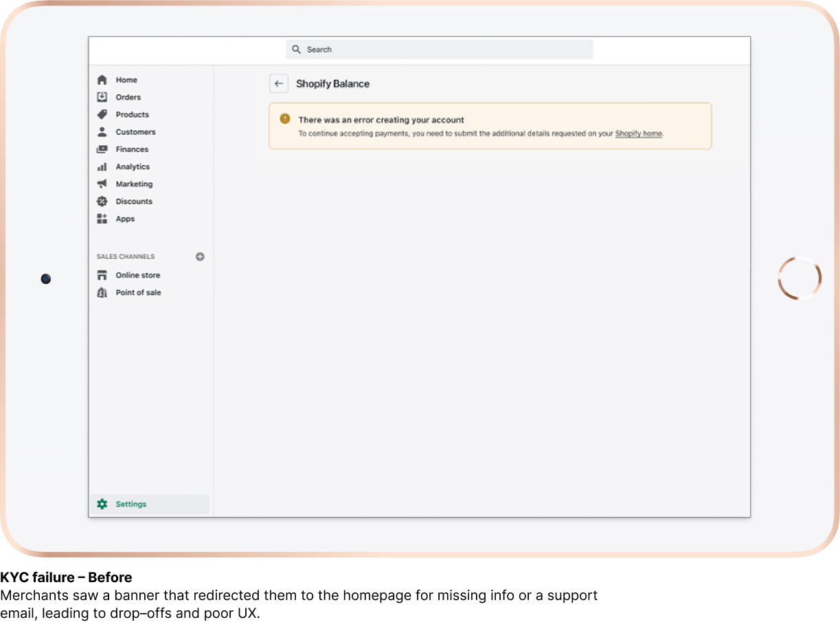Add a sales channel with plus icon
Screen dimensions: 840x622
(200, 256)
